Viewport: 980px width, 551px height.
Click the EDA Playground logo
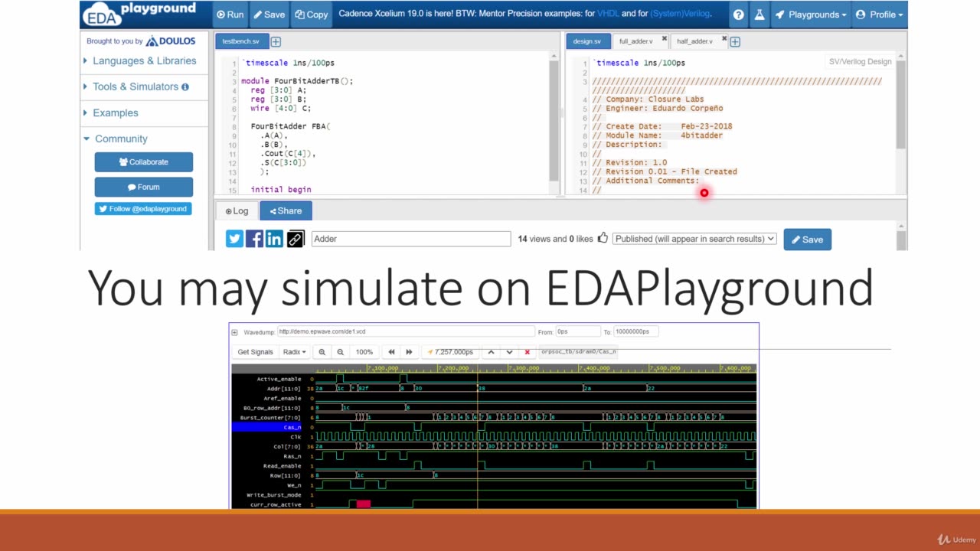[x=139, y=14]
